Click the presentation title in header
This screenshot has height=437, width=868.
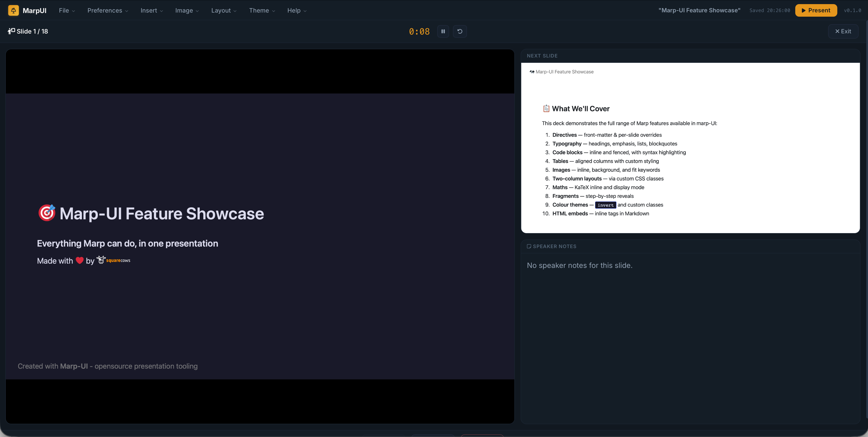point(699,10)
